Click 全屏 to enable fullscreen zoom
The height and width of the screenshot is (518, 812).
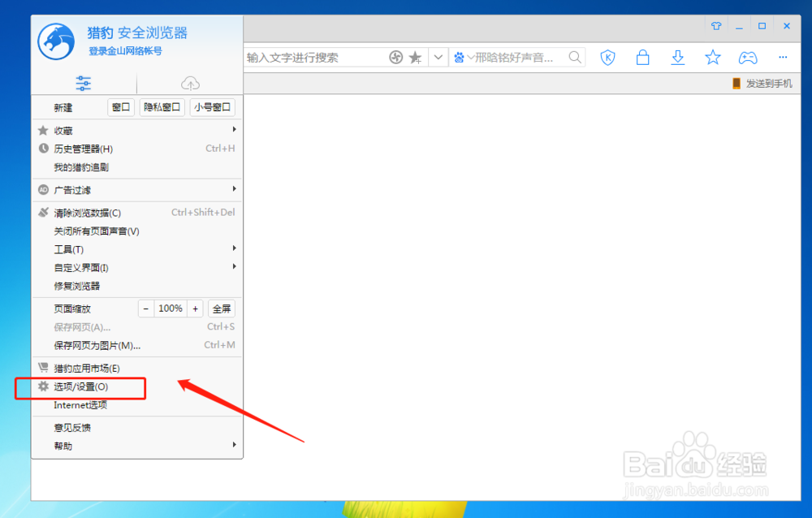[x=221, y=308]
